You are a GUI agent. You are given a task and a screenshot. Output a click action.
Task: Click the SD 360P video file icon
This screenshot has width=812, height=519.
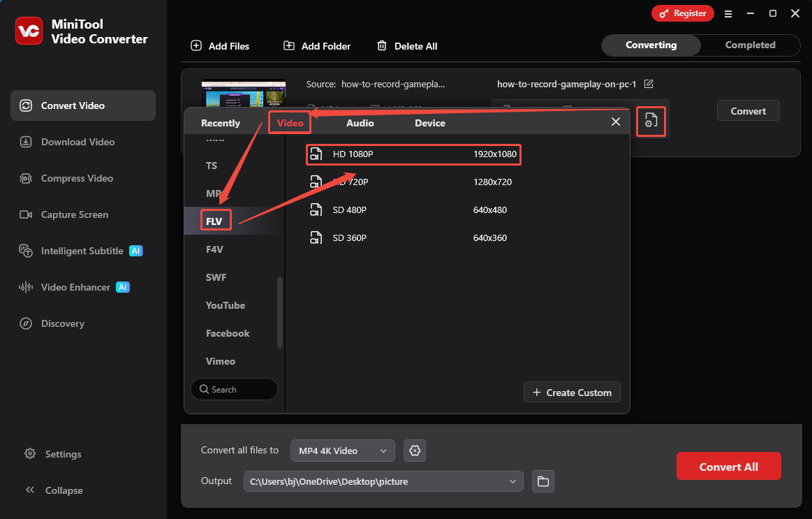[316, 237]
